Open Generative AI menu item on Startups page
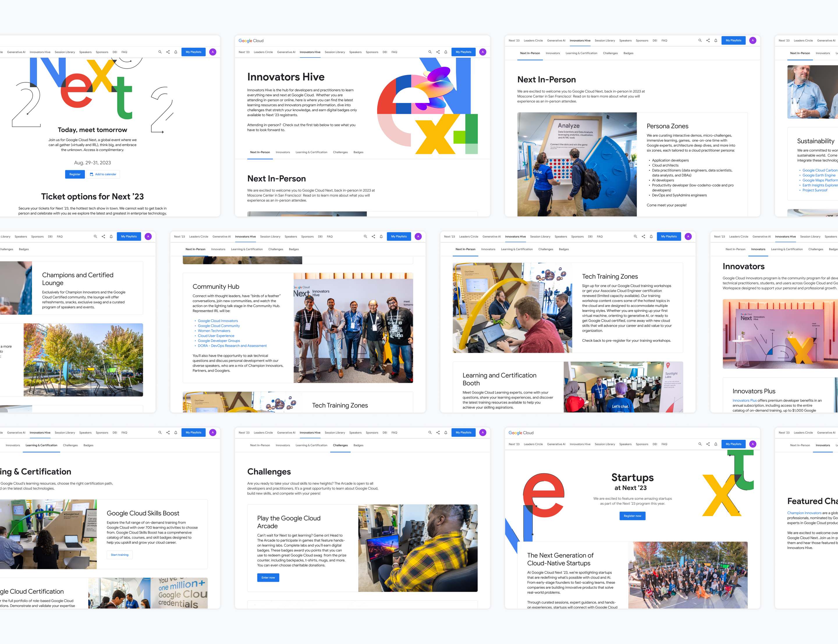The image size is (838, 644). [556, 444]
